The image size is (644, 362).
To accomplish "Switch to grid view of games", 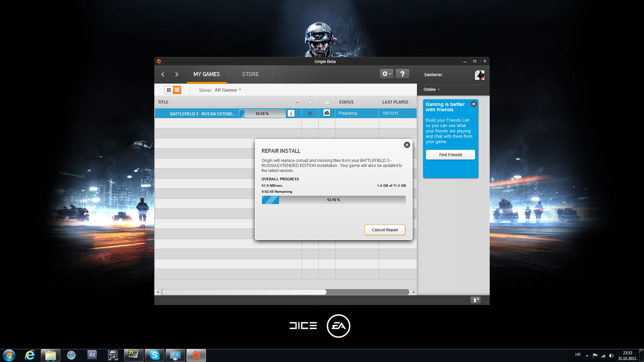I will (169, 90).
